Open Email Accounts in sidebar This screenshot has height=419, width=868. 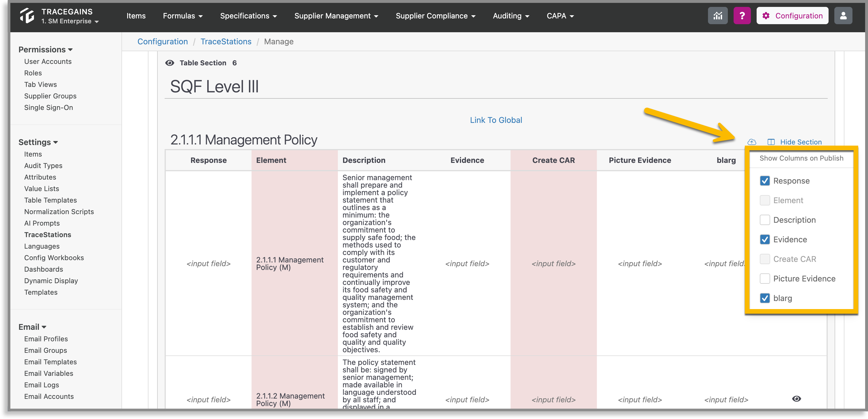pos(49,397)
